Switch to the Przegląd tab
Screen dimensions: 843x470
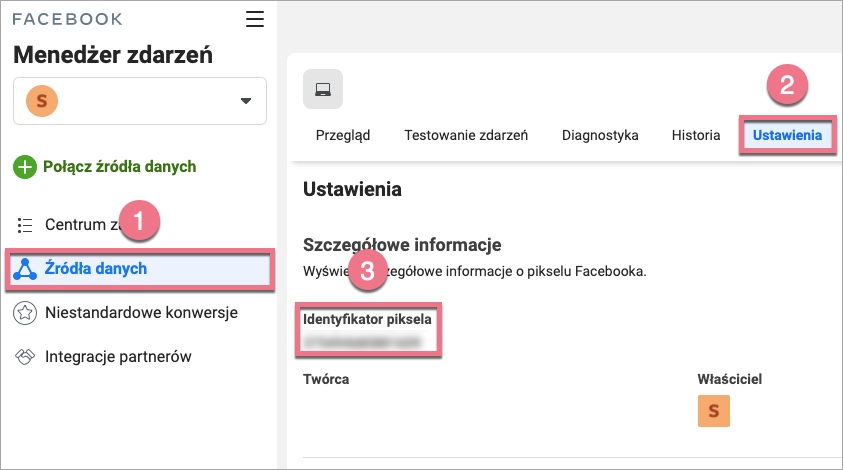pyautogui.click(x=342, y=135)
